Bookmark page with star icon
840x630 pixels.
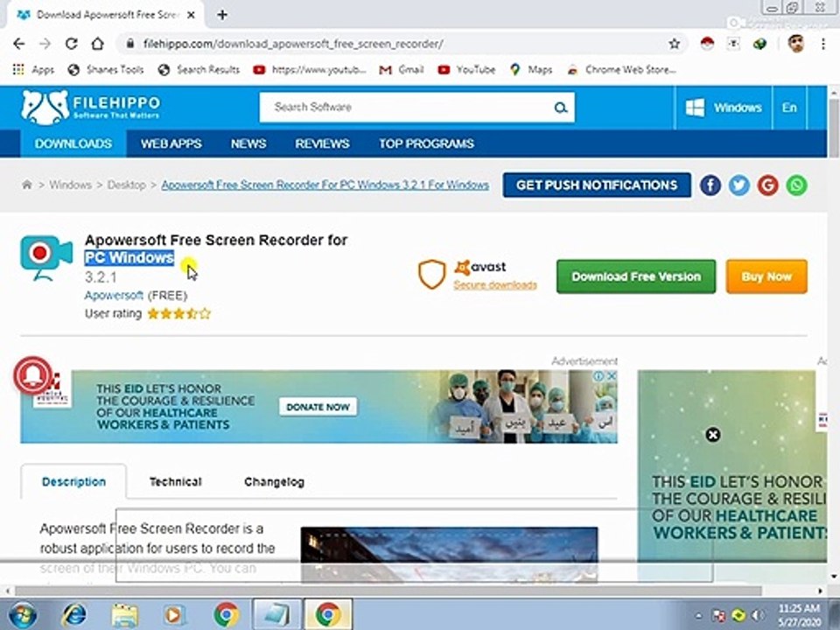click(x=675, y=44)
